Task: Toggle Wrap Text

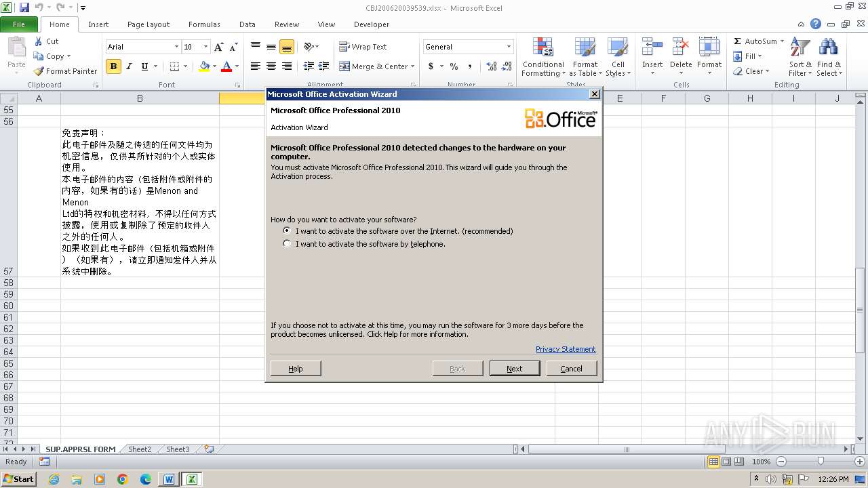Action: point(363,47)
